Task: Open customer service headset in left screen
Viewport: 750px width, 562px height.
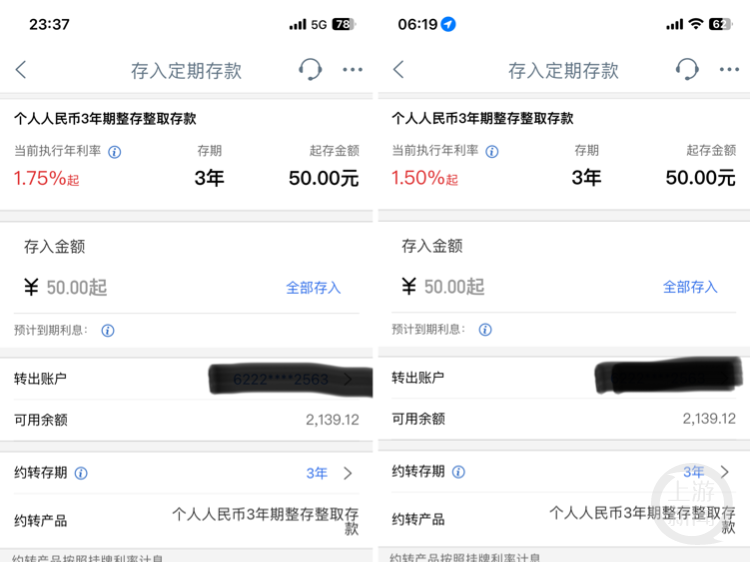Action: pos(311,69)
